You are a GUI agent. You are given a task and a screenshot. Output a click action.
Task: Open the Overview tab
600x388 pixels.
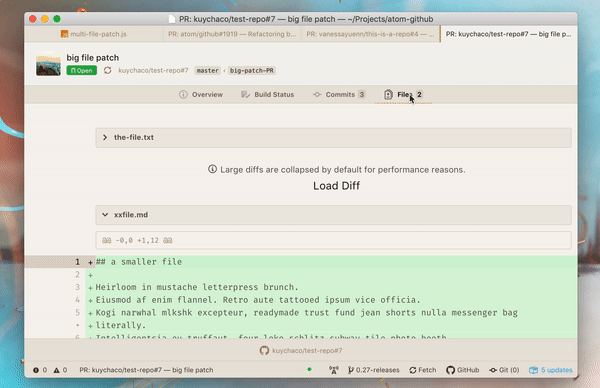[201, 95]
